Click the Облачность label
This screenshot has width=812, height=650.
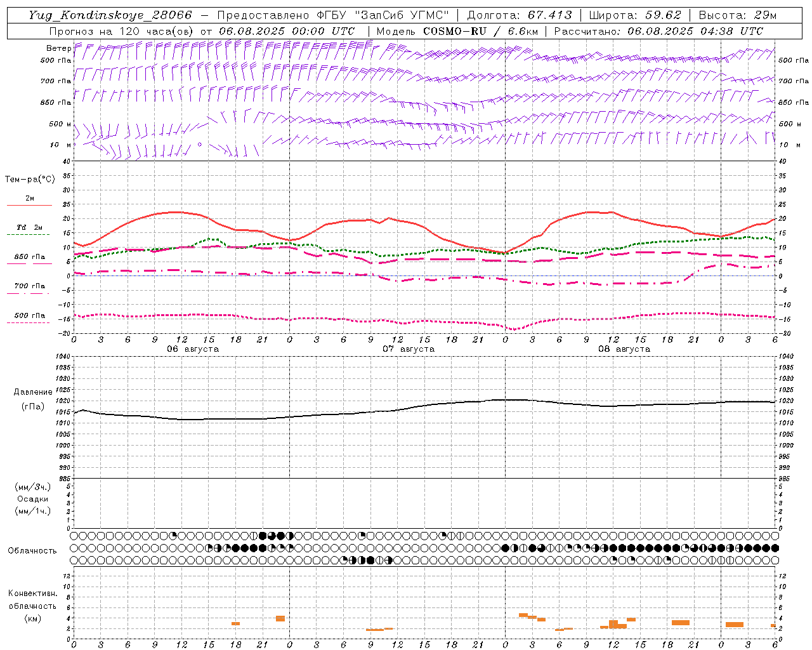[x=32, y=551]
